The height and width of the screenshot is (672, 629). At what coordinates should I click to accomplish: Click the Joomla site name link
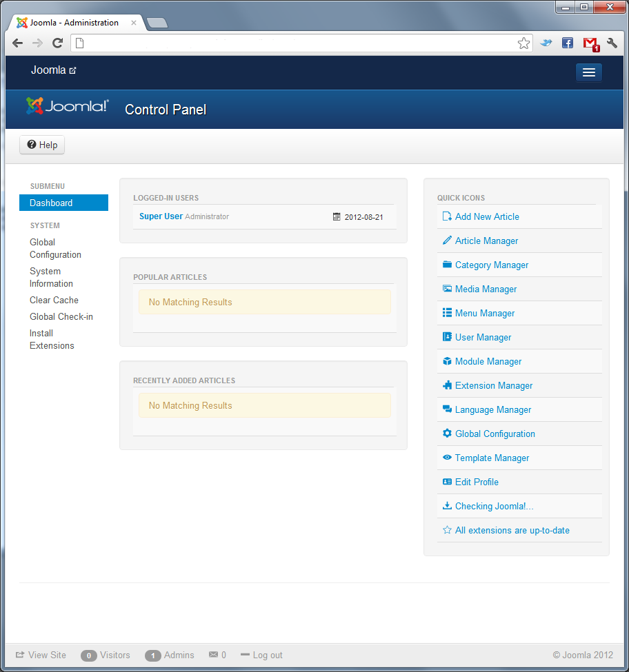pyautogui.click(x=48, y=70)
